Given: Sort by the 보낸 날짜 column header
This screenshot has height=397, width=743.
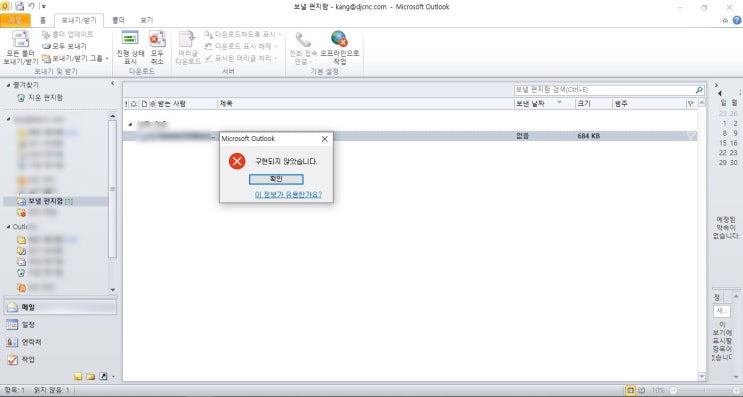Looking at the screenshot, I should pos(544,103).
